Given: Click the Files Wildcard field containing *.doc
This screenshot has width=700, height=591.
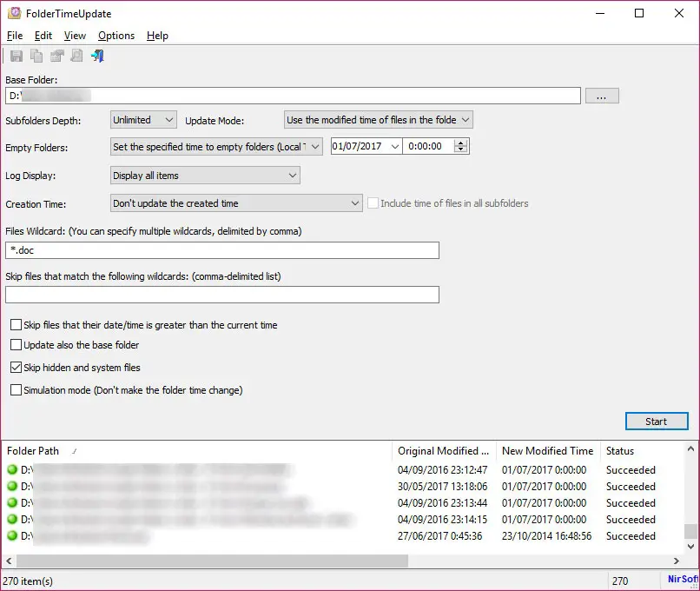Looking at the screenshot, I should pos(222,250).
